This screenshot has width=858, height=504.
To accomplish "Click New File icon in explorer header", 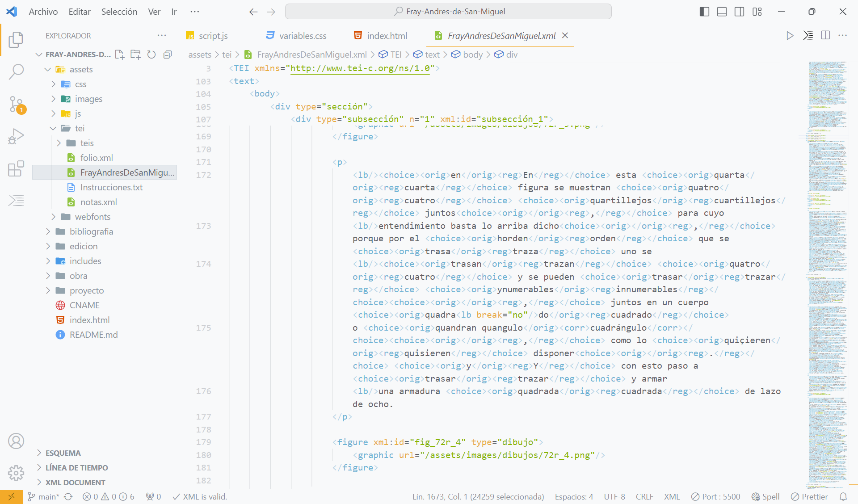I will coord(119,55).
